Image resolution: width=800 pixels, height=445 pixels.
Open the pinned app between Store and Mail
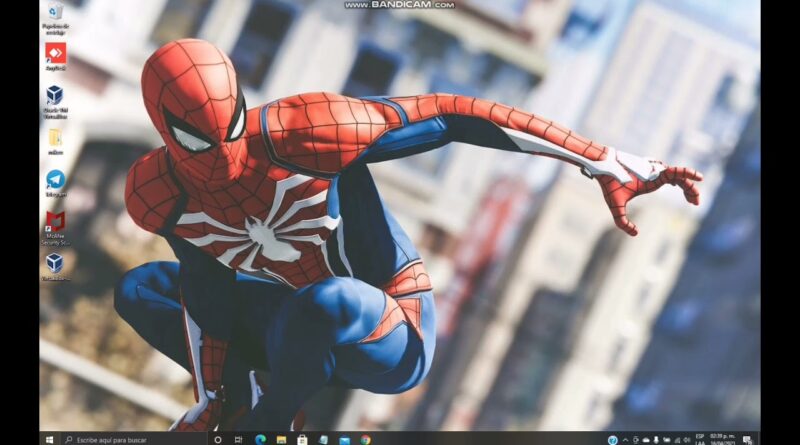point(323,439)
